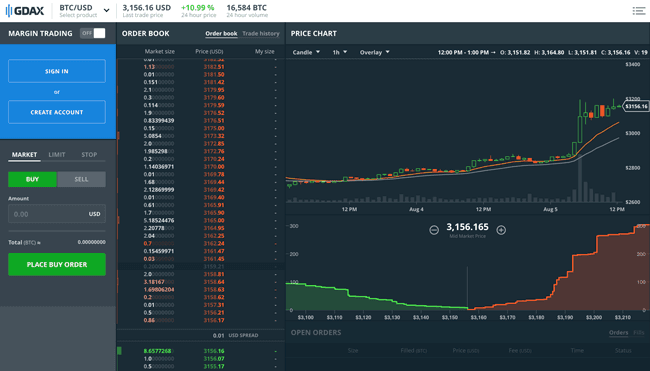Expand the BTC/USD product selector
The width and height of the screenshot is (650, 371).
pyautogui.click(x=84, y=11)
